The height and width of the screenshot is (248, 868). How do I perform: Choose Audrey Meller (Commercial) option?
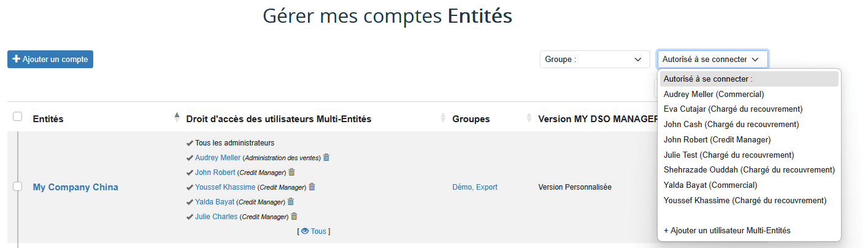point(749,95)
